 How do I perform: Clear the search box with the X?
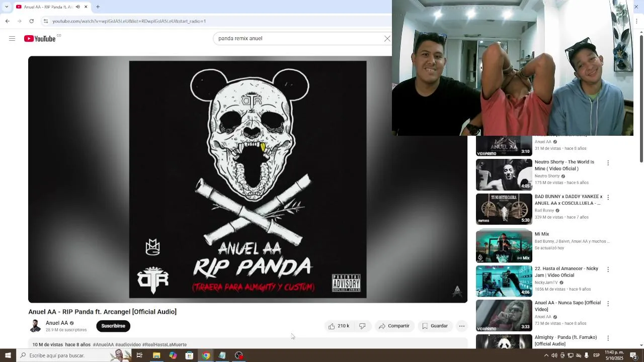(x=387, y=38)
